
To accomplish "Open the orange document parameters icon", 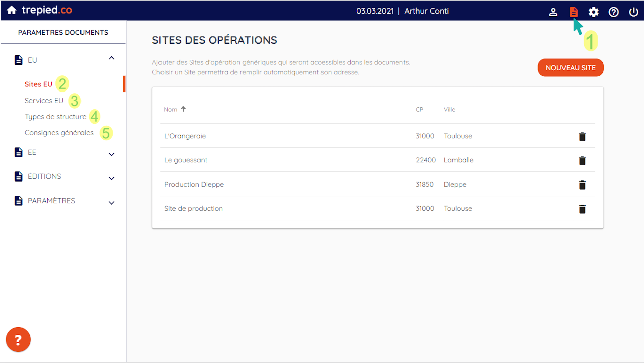I will coord(574,12).
